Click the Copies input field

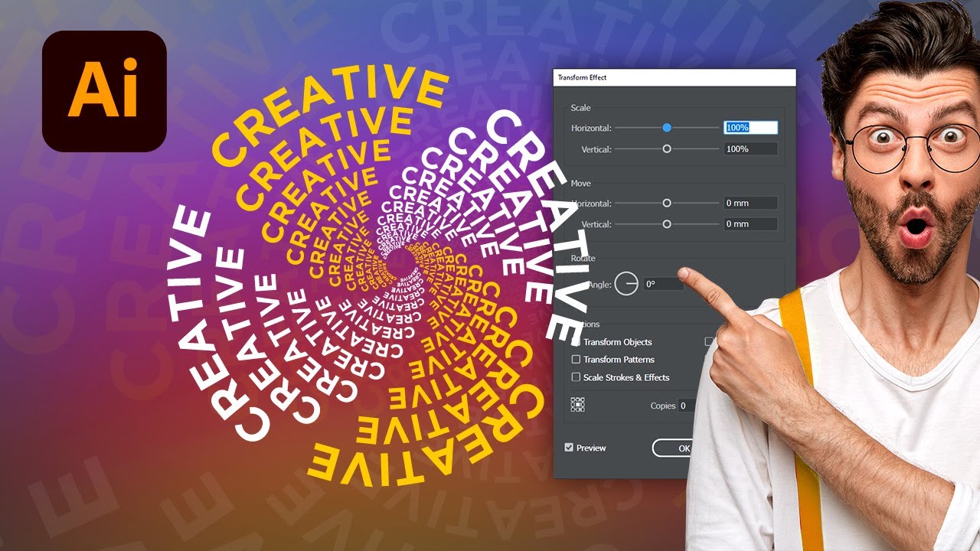click(x=686, y=406)
